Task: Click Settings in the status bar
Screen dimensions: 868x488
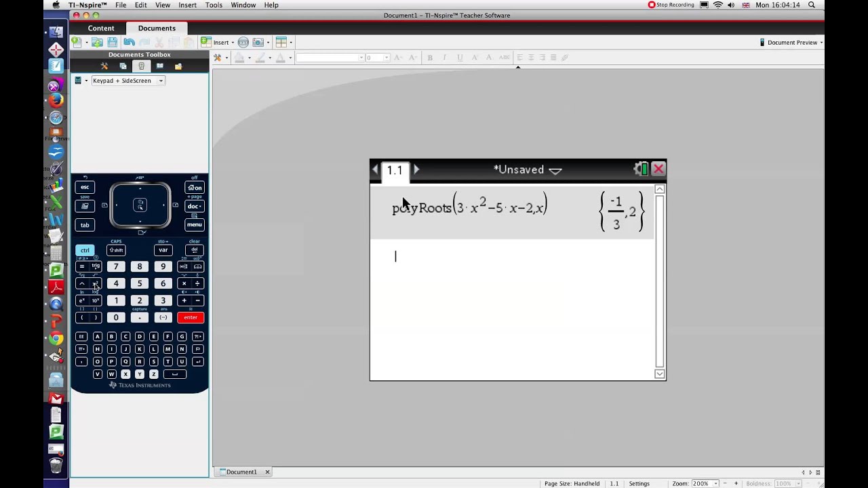Action: coord(639,483)
